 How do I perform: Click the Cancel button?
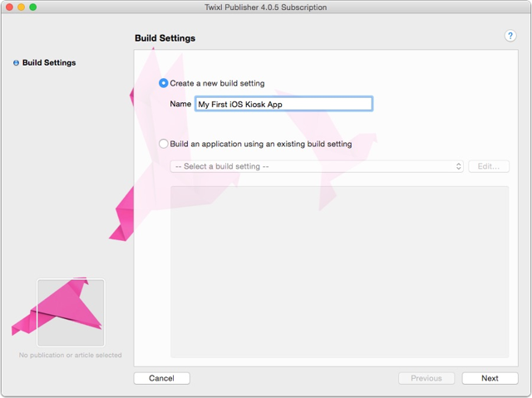(162, 378)
